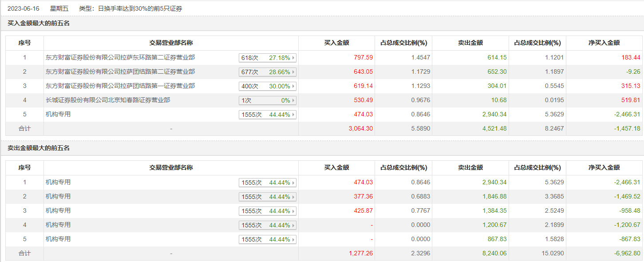Viewport: 644px width, 262px height.
Task: Expand the 1次 0% stats box
Action: pos(268,100)
